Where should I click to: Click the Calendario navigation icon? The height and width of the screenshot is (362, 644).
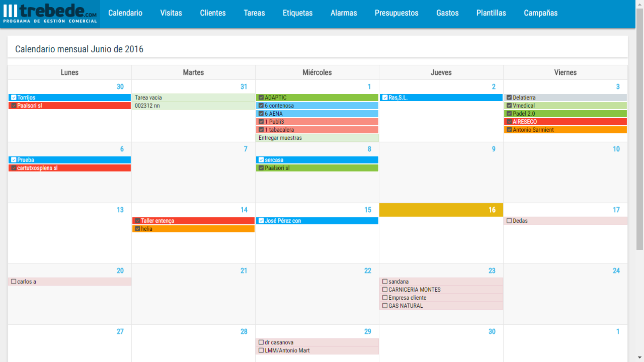coord(126,13)
